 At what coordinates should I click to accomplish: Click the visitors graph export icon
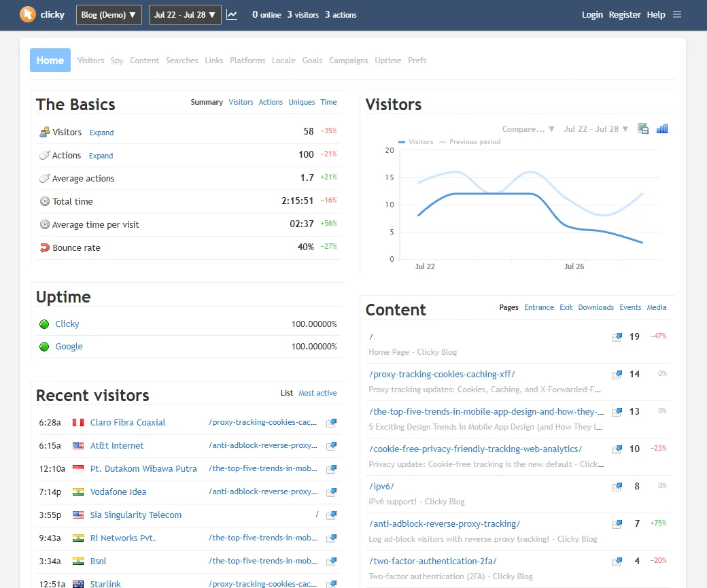[x=643, y=128]
